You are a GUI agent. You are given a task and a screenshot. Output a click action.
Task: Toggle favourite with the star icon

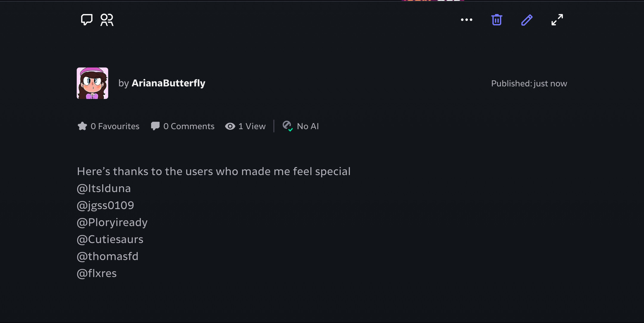coord(82,126)
